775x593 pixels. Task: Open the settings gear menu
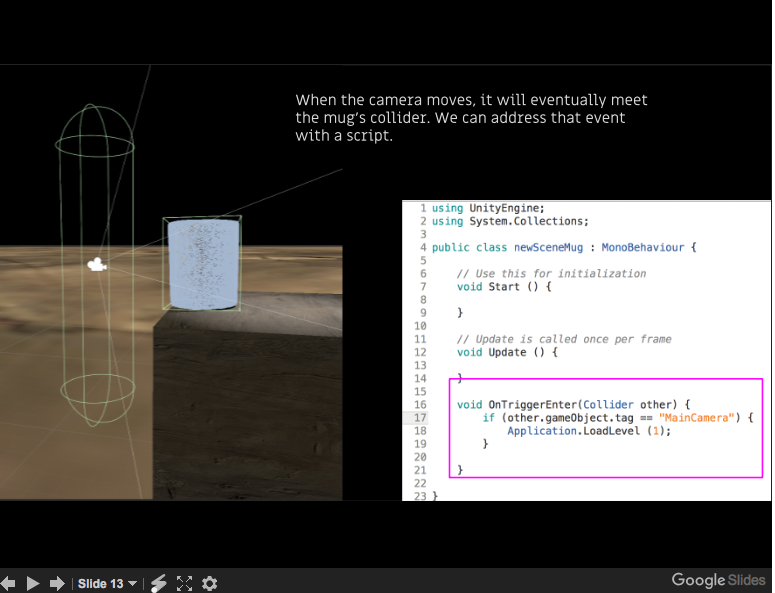(210, 584)
